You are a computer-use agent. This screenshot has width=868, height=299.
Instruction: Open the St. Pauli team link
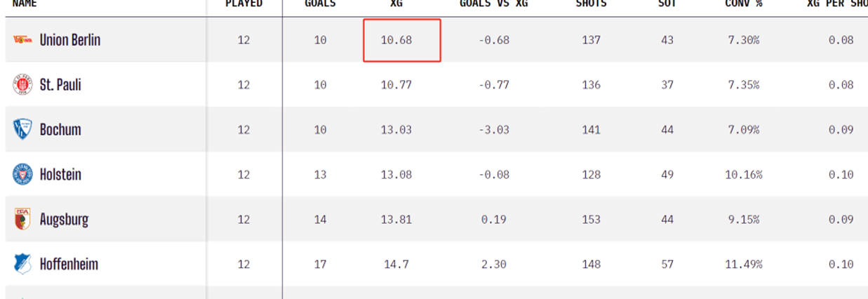tap(60, 85)
